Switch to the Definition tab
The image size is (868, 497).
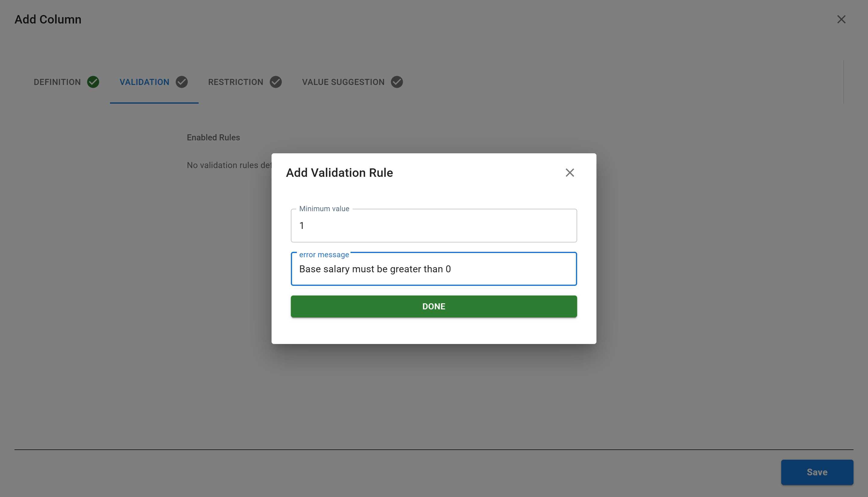pos(56,82)
